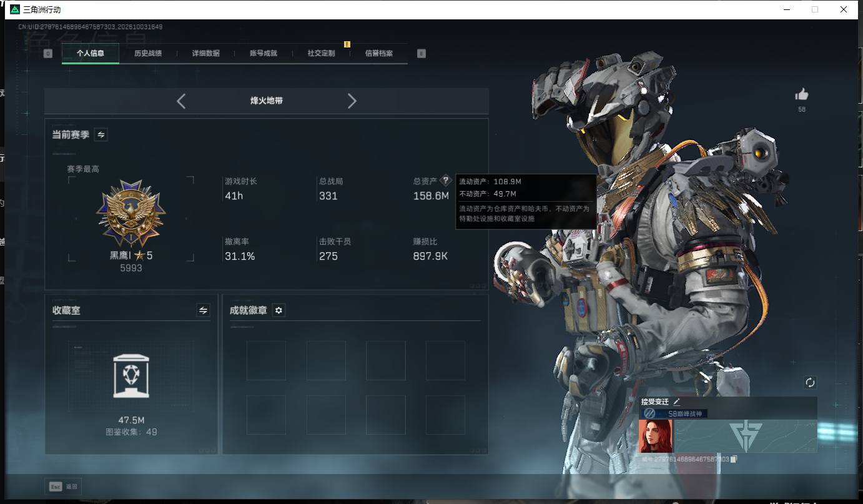The width and height of the screenshot is (863, 504).
Task: Select the first empty achievement badge slot
Action: tap(266, 360)
